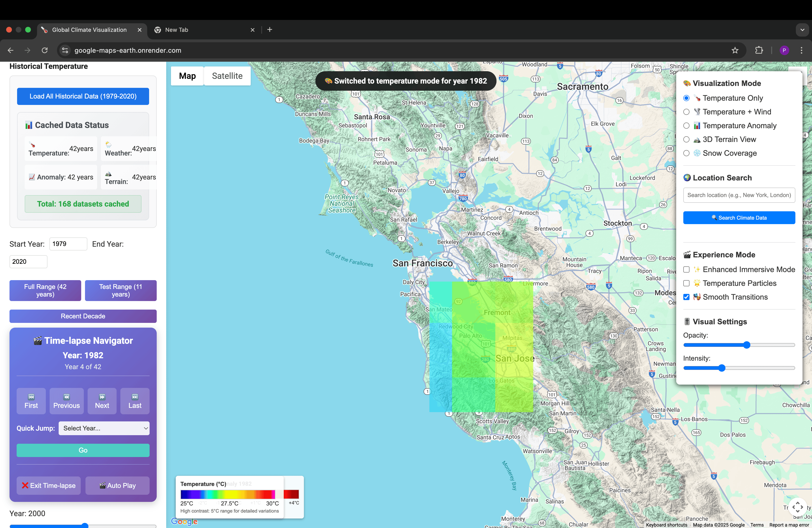The height and width of the screenshot is (528, 812).
Task: Enable Temperature Particles checkbox
Action: 686,283
